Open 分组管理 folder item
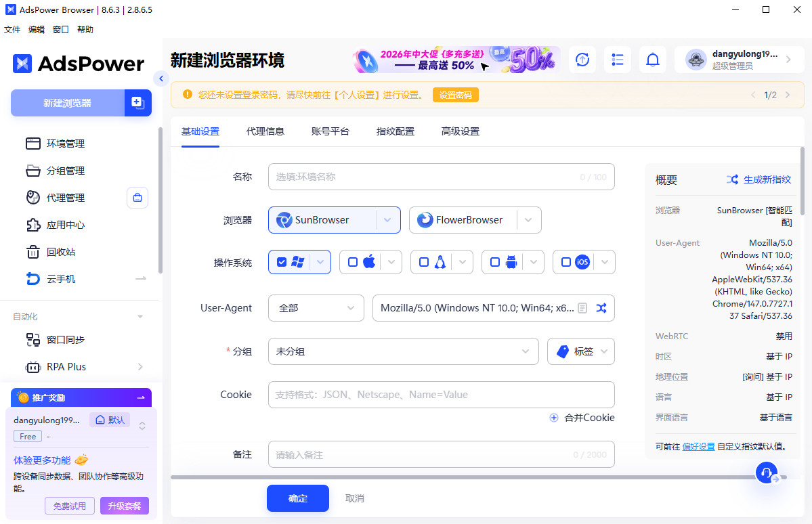 65,171
